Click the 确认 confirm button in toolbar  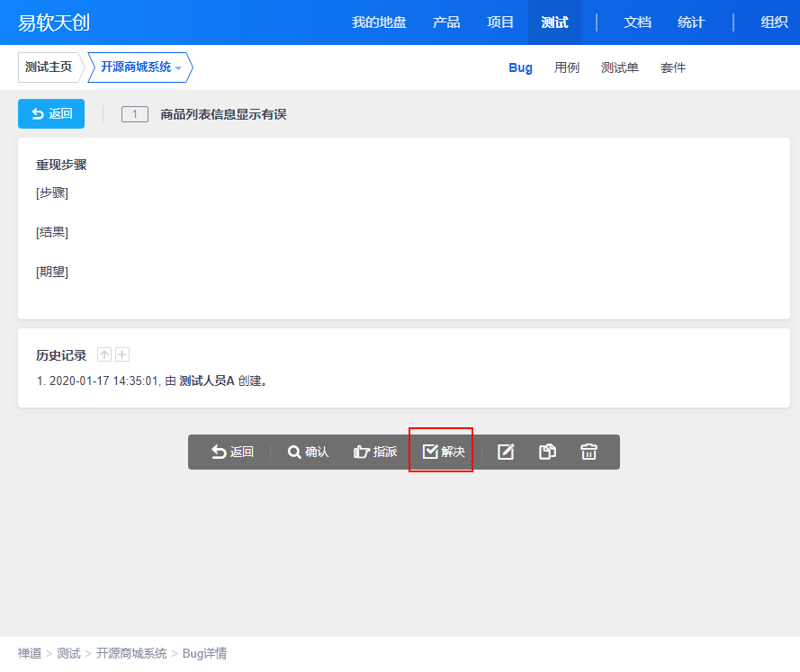point(308,452)
